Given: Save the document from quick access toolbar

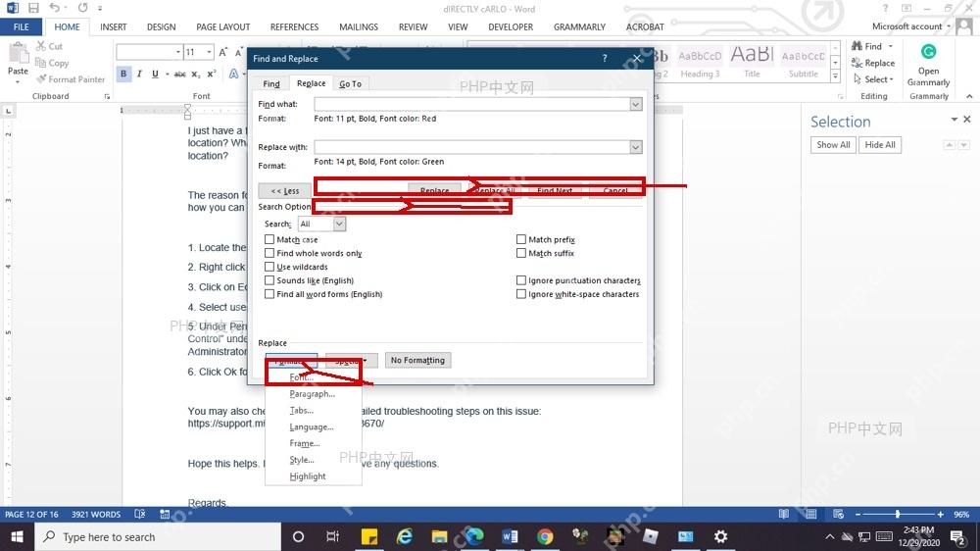Looking at the screenshot, I should pyautogui.click(x=33, y=8).
